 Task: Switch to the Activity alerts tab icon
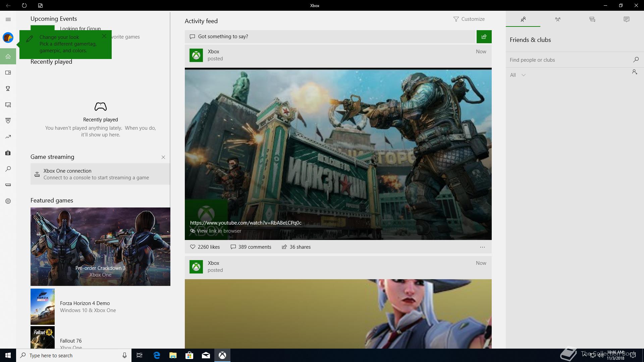[x=626, y=19]
